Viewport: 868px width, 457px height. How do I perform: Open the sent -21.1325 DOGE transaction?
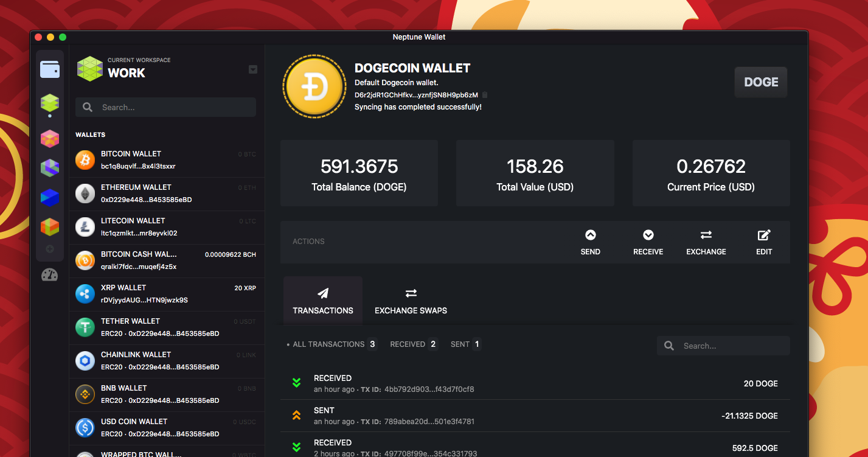pyautogui.click(x=535, y=416)
